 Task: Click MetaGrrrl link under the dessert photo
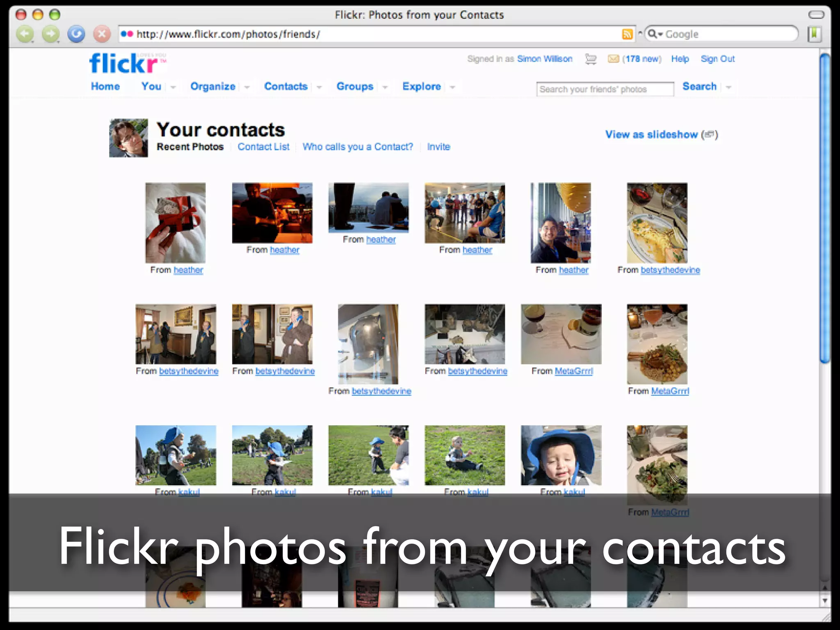click(574, 371)
